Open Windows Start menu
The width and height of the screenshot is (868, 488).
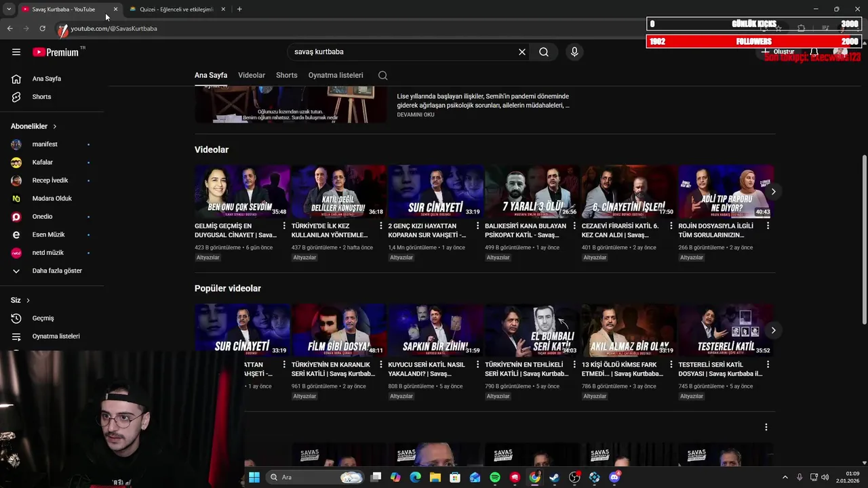point(254,477)
